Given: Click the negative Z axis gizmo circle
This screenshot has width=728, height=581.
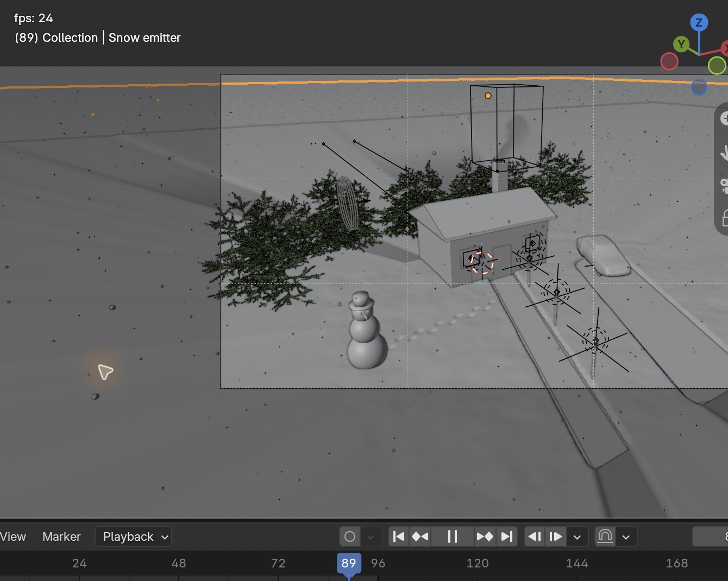Looking at the screenshot, I should (699, 87).
